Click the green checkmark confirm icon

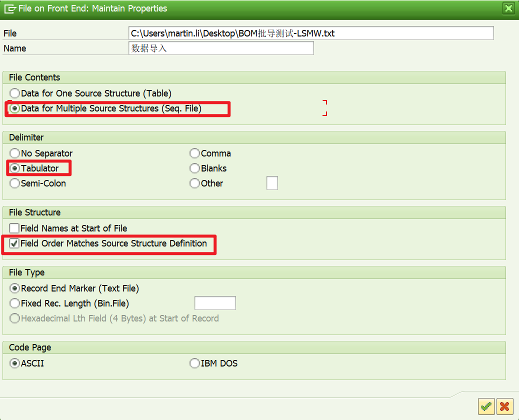click(x=486, y=406)
